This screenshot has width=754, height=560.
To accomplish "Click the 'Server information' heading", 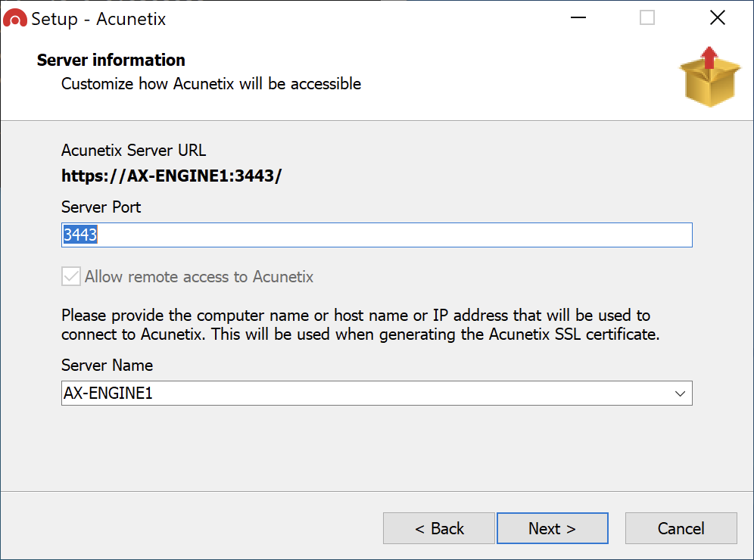I will pos(111,60).
